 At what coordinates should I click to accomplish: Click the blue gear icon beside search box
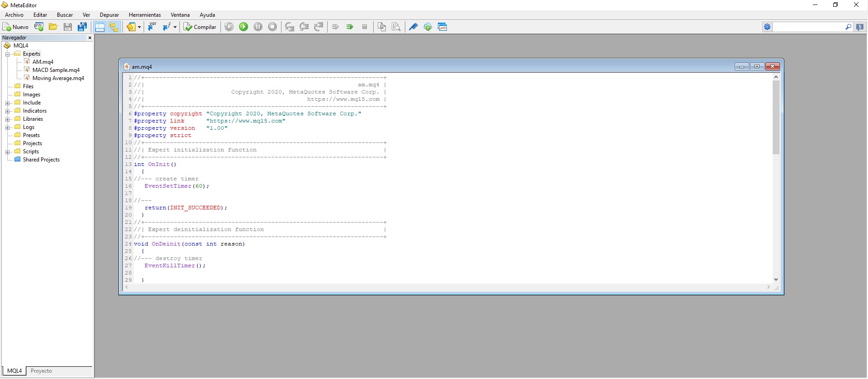767,27
